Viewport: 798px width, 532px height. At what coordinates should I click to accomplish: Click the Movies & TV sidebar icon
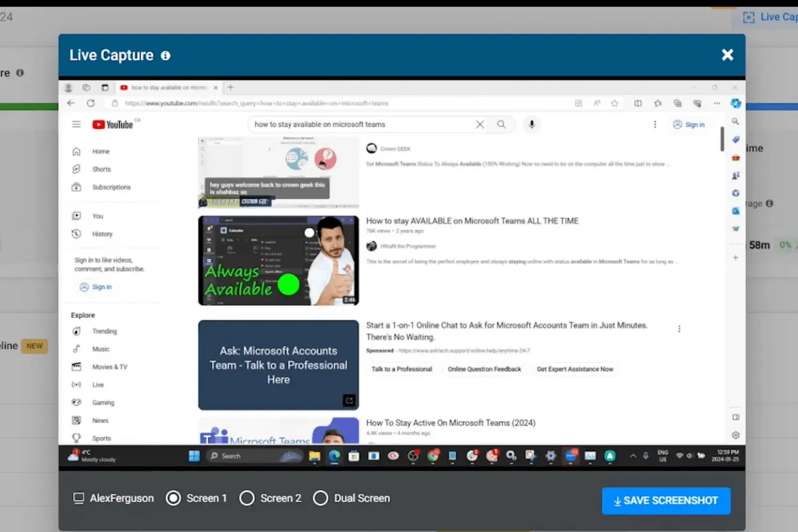pyautogui.click(x=76, y=367)
